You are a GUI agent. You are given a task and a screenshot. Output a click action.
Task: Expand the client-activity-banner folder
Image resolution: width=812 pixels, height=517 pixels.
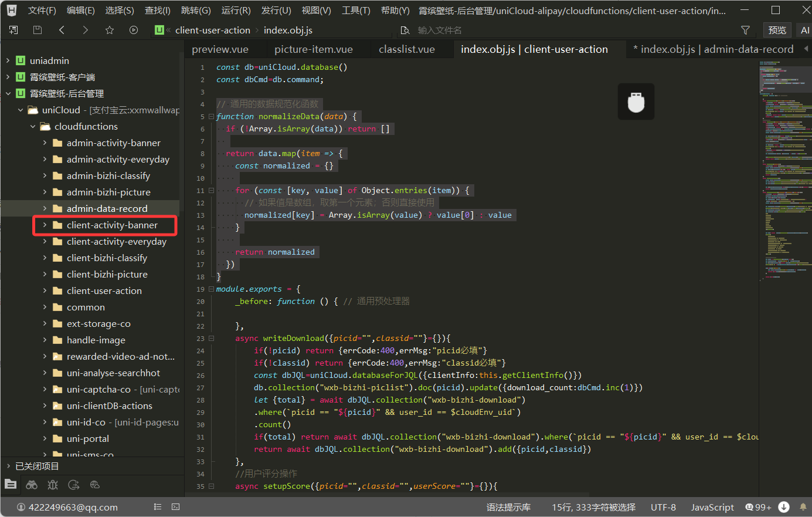pyautogui.click(x=45, y=225)
